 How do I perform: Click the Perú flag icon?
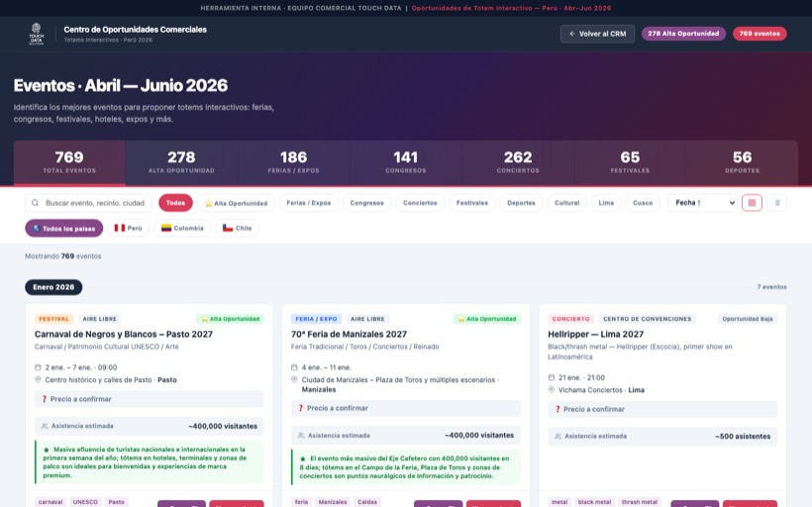click(x=120, y=228)
